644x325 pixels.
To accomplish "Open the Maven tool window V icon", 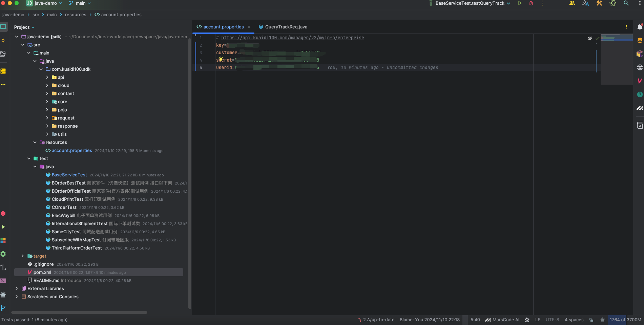I will click(x=640, y=81).
